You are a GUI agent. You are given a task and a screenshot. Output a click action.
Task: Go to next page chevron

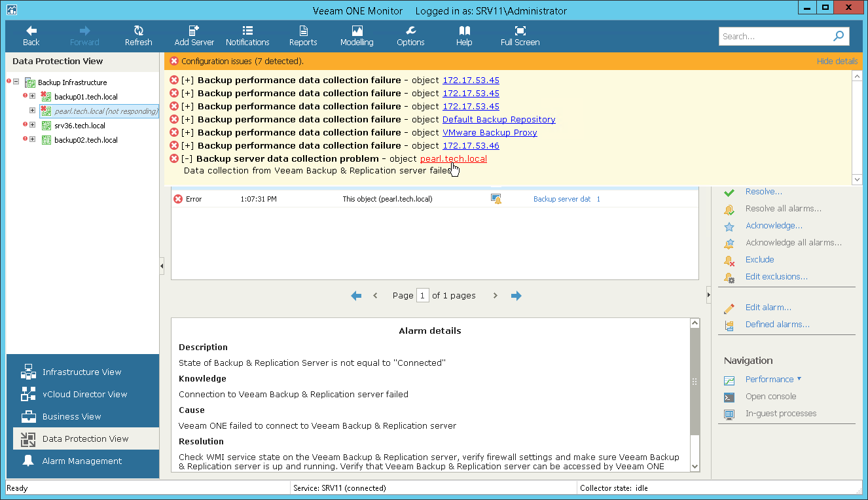496,296
